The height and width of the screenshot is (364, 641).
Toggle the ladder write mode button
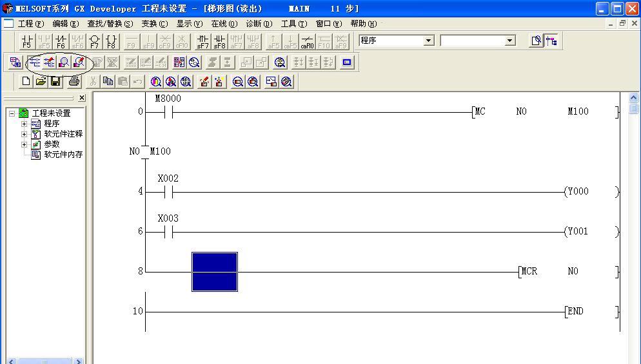(49, 62)
